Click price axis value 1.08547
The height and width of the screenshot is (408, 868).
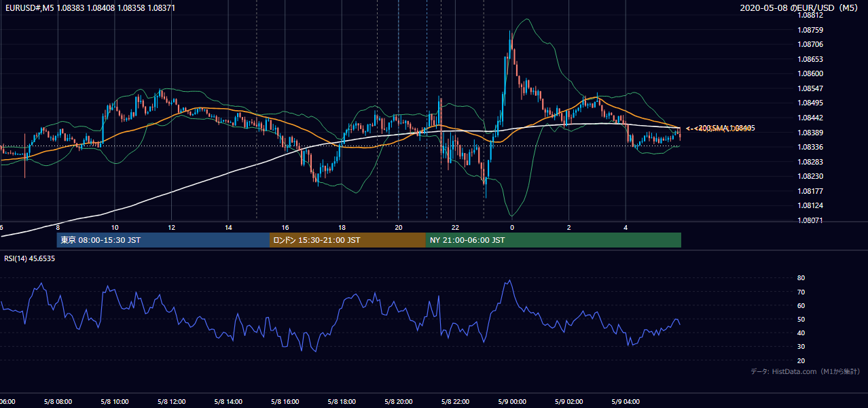(x=810, y=88)
